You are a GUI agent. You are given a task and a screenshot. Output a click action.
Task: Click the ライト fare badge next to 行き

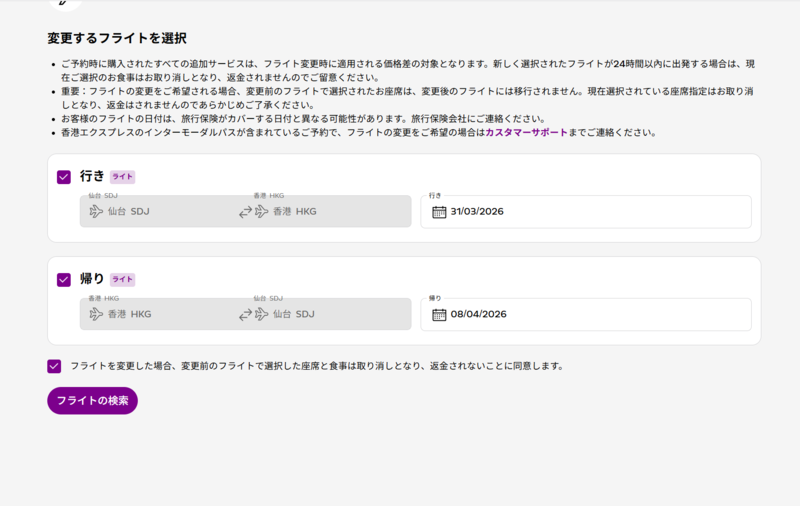coord(122,177)
